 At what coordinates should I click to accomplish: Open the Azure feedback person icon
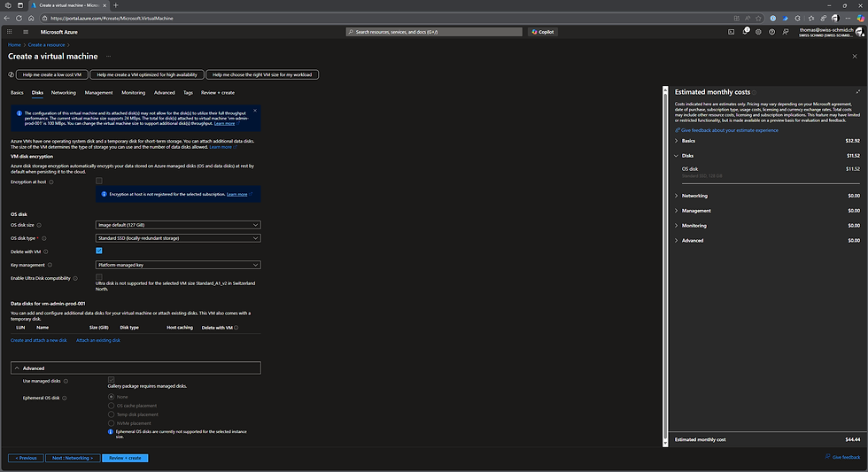tap(786, 32)
